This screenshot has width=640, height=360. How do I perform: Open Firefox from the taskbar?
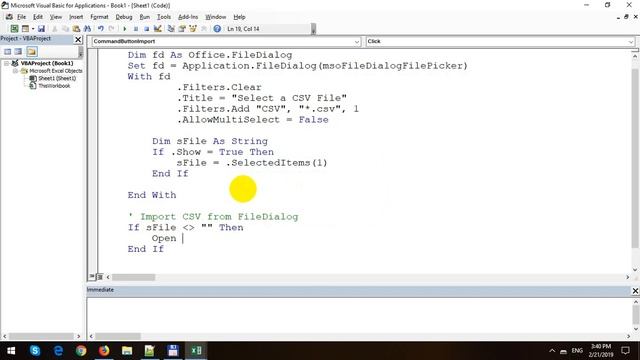(x=104, y=351)
